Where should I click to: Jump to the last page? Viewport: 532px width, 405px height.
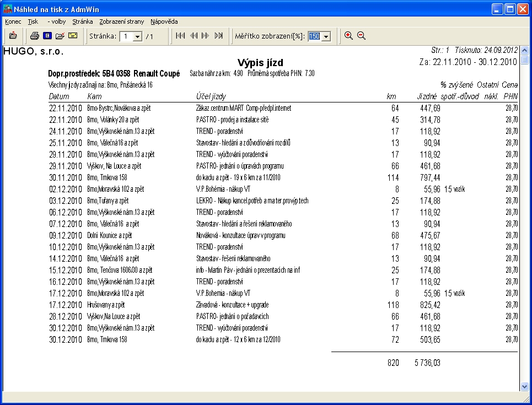(x=218, y=36)
